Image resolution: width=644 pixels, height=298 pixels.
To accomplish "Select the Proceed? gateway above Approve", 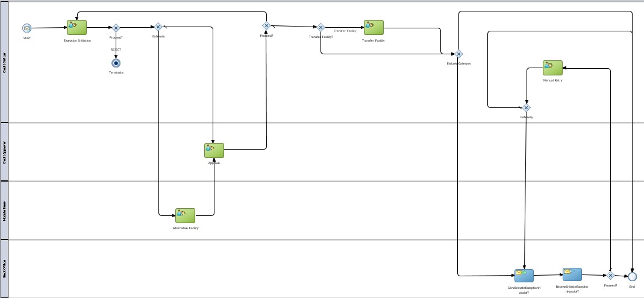I will coord(266,26).
